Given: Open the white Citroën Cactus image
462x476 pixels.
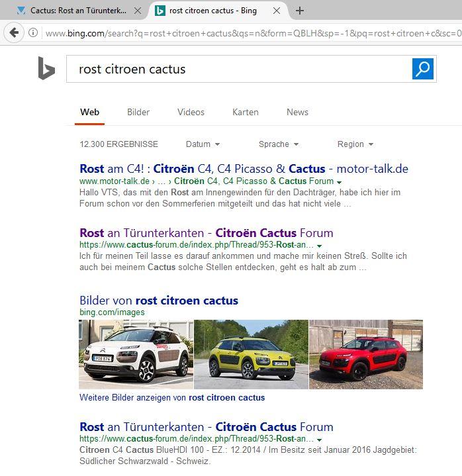Looking at the screenshot, I should tap(136, 354).
